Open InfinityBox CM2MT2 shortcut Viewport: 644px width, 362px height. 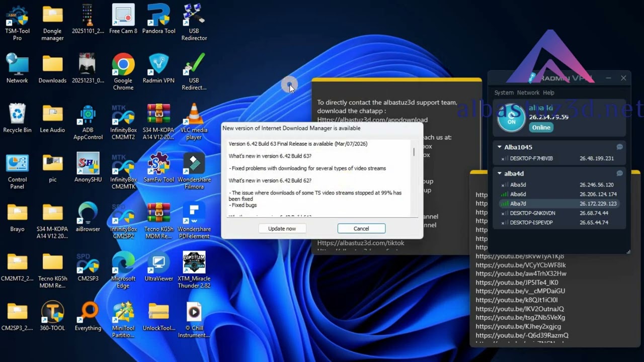coord(123,122)
